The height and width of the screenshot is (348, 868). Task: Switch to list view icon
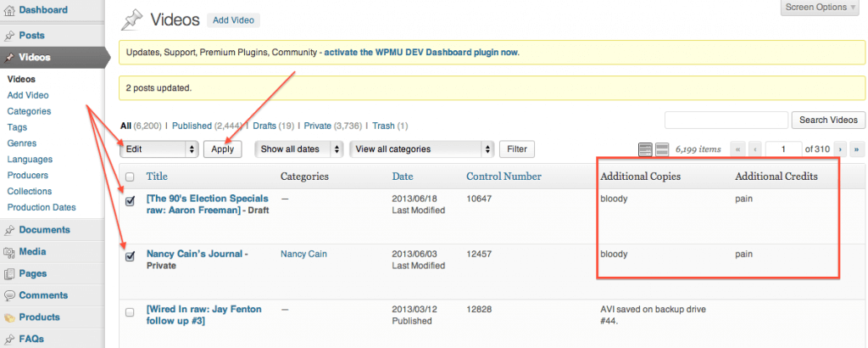pyautogui.click(x=645, y=149)
